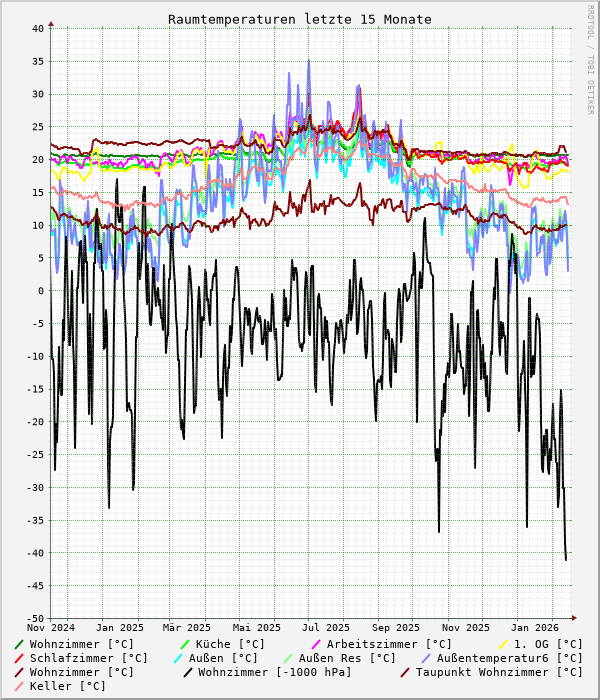Click the magenta Arbeitszimmer legend swatch
600x700 pixels.
click(316, 644)
